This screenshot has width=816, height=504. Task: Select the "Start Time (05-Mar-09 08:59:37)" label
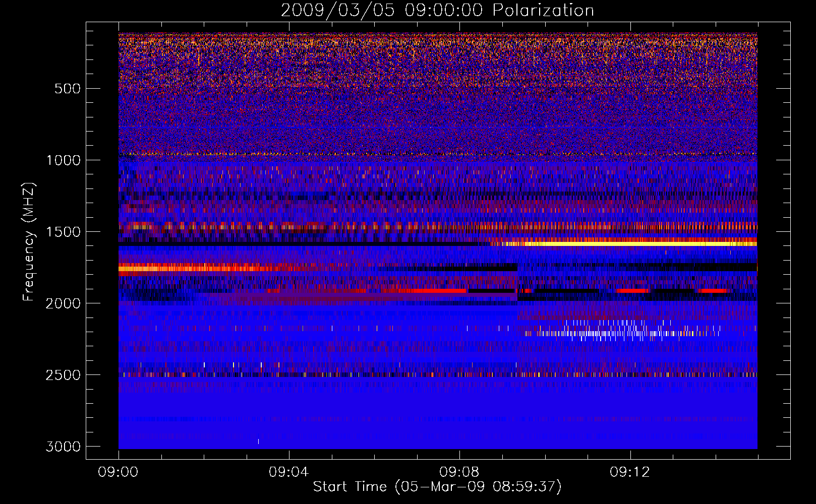coord(437,487)
